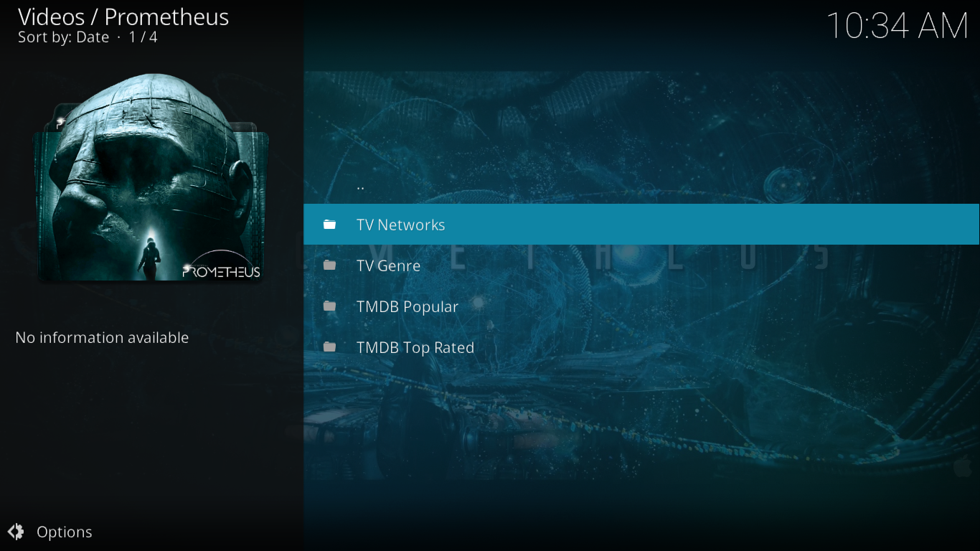
Task: Click the folder icon beside TV Genre
Action: (329, 265)
